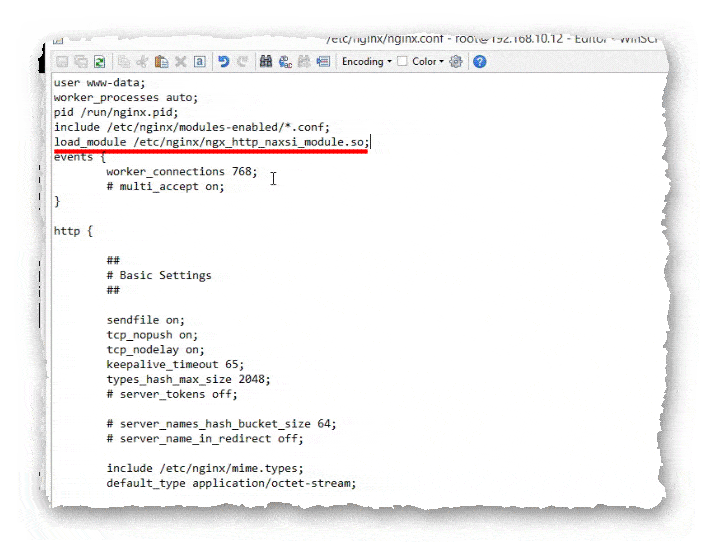Click the 'include /etc/nginx/modules-enabled/*.conf;' line
Image resolution: width=704 pixels, height=544 pixels.
192,127
